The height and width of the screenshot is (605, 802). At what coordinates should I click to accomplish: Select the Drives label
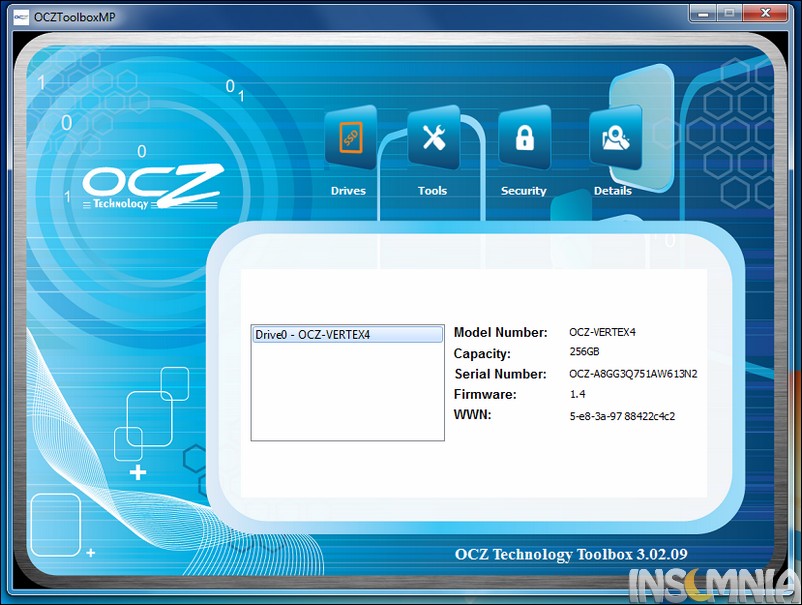click(348, 191)
